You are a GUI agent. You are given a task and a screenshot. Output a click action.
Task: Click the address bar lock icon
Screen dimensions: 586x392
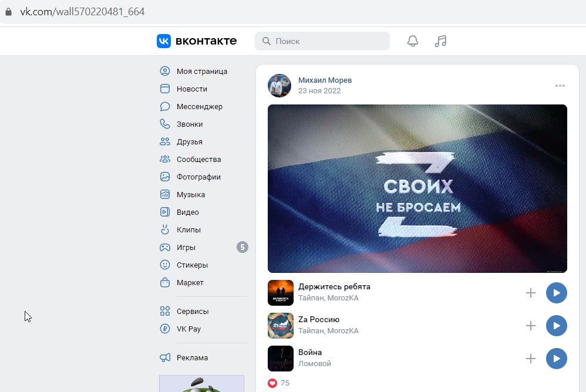point(8,12)
